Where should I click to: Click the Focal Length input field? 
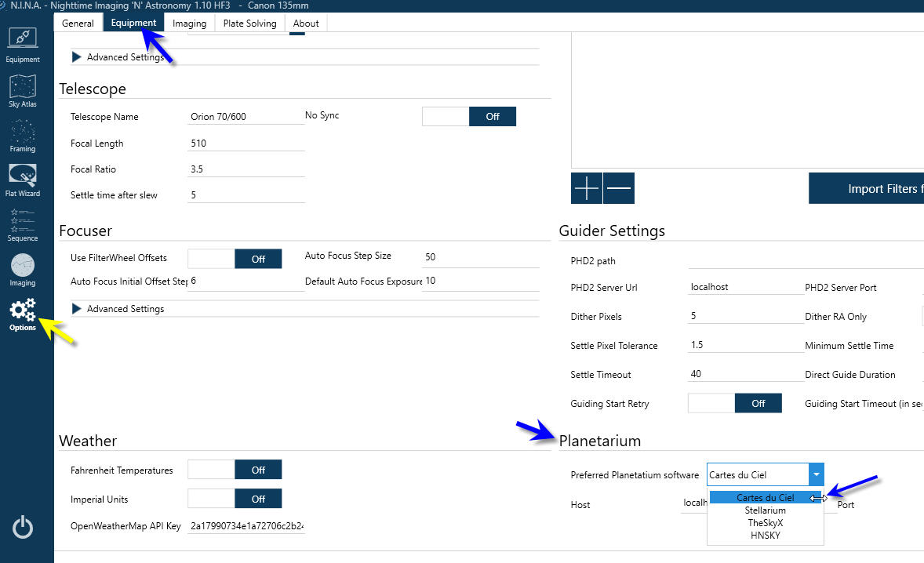pyautogui.click(x=246, y=143)
